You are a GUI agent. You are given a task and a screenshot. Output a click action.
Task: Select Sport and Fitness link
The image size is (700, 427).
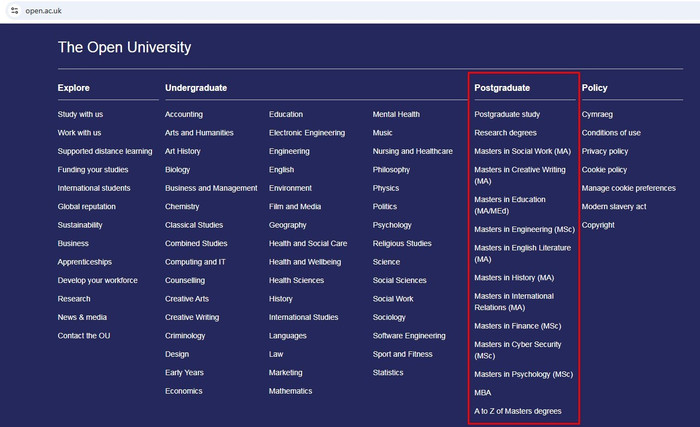point(403,354)
